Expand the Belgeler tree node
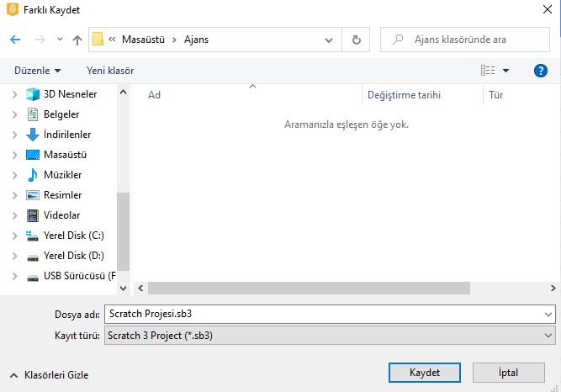The image size is (561, 392). coord(14,114)
